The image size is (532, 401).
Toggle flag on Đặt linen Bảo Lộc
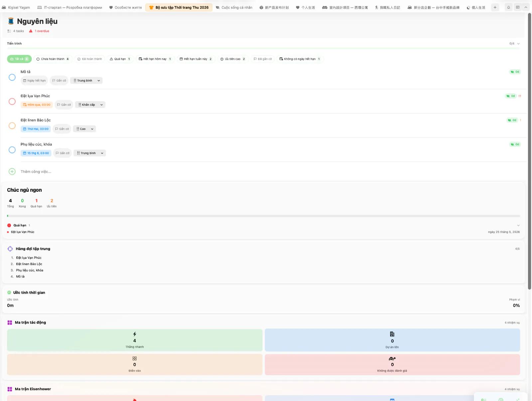pyautogui.click(x=62, y=129)
